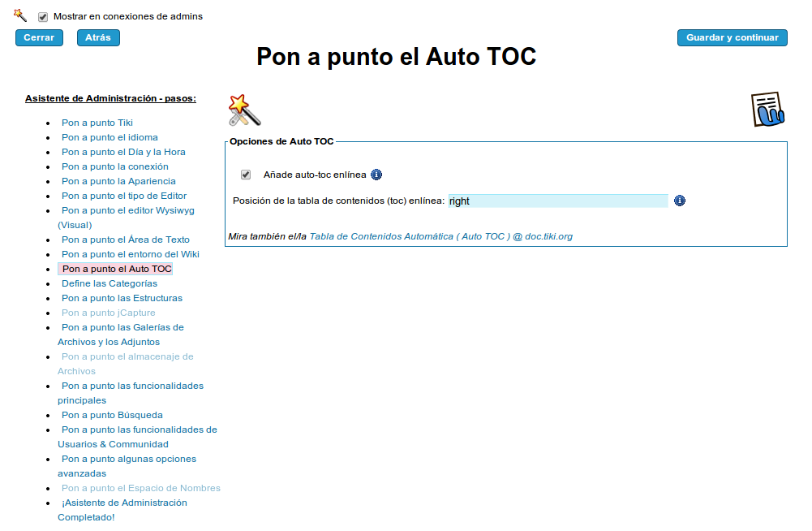Select Pon a punto la Apariencia step

pyautogui.click(x=118, y=181)
